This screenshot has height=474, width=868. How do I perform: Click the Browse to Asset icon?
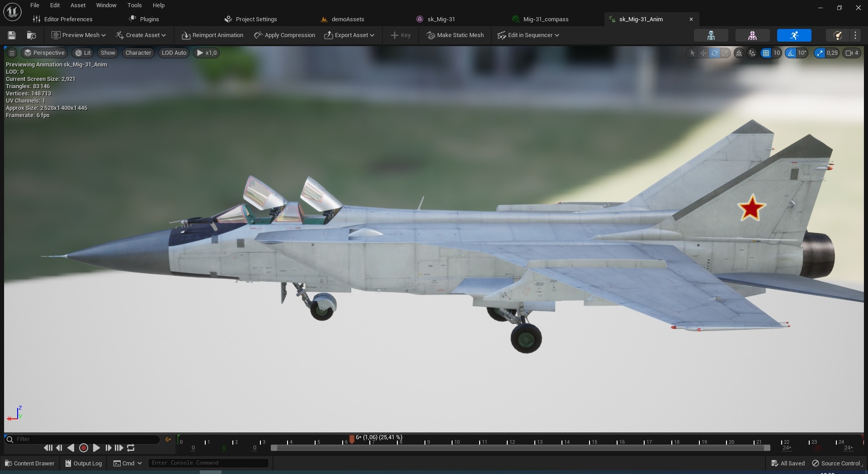(31, 35)
